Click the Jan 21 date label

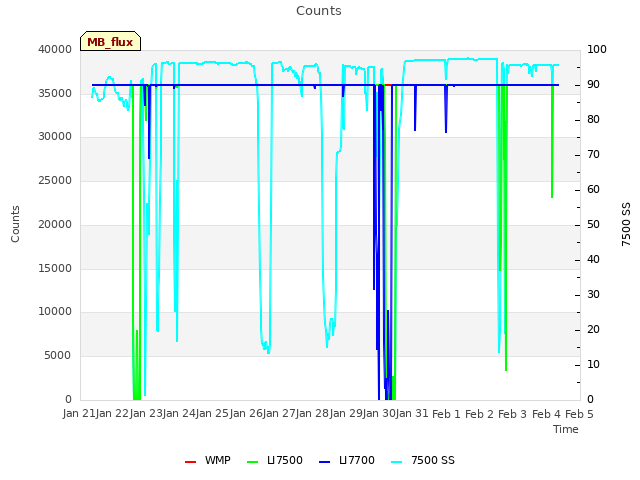[80, 414]
